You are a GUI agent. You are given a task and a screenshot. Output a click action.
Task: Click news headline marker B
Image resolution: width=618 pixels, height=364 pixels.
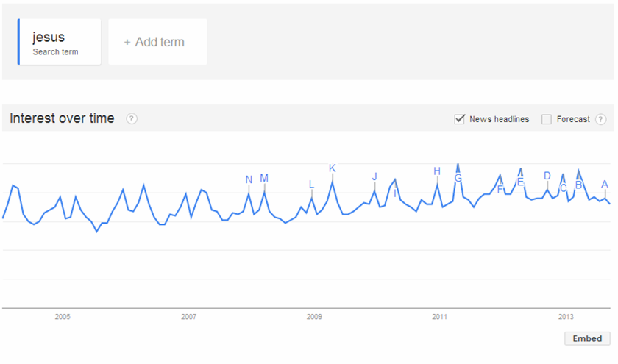click(x=578, y=185)
